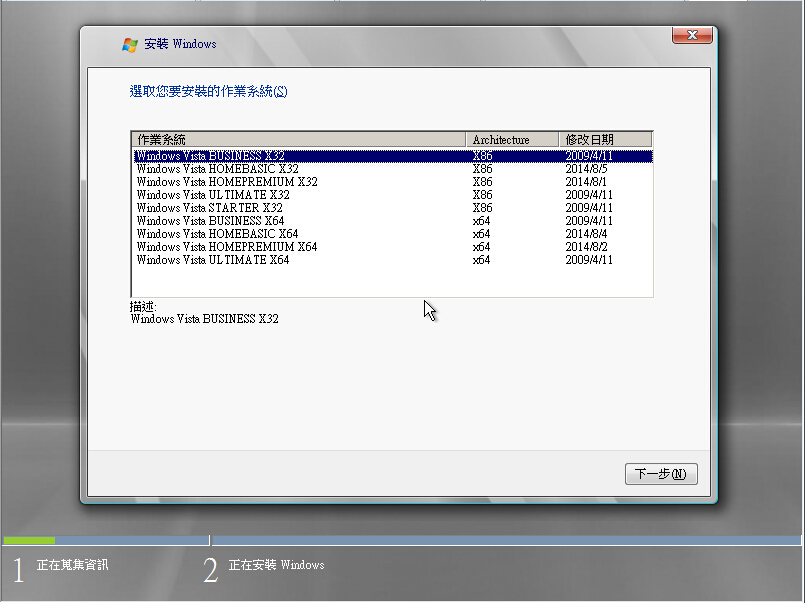Select Windows Vista BUSINESS X64 row
The width and height of the screenshot is (805, 603).
[x=393, y=221]
